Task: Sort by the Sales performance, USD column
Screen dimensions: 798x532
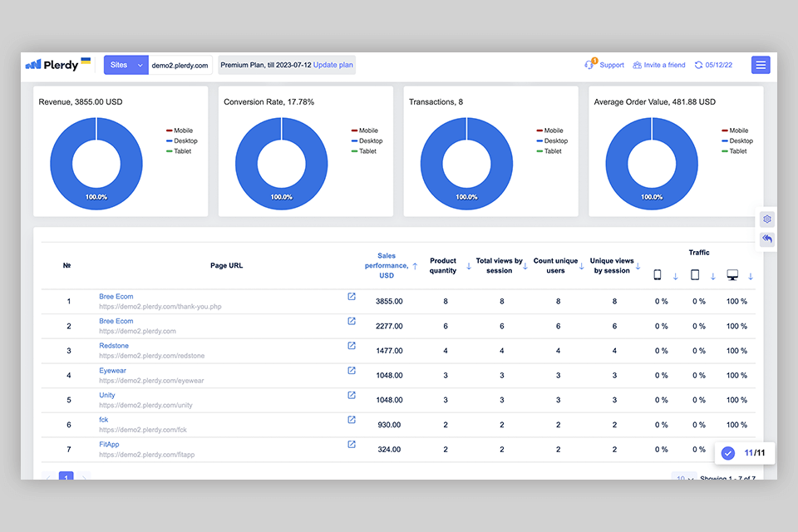Action: pos(387,265)
